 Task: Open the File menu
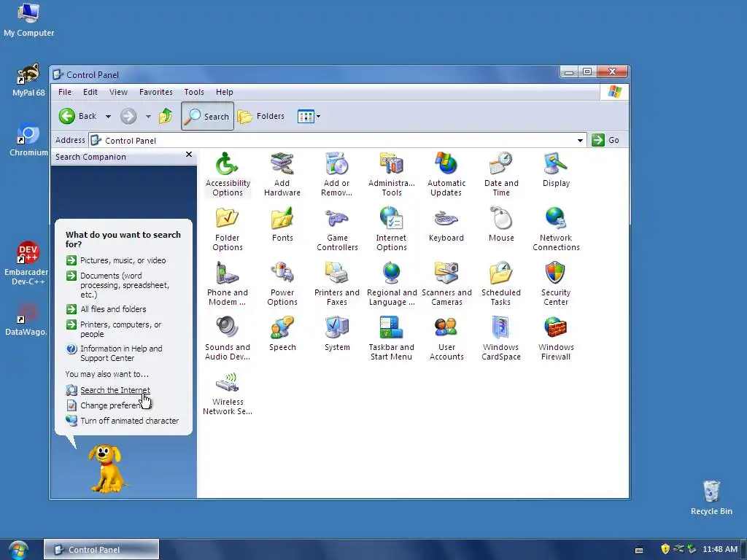click(x=65, y=92)
